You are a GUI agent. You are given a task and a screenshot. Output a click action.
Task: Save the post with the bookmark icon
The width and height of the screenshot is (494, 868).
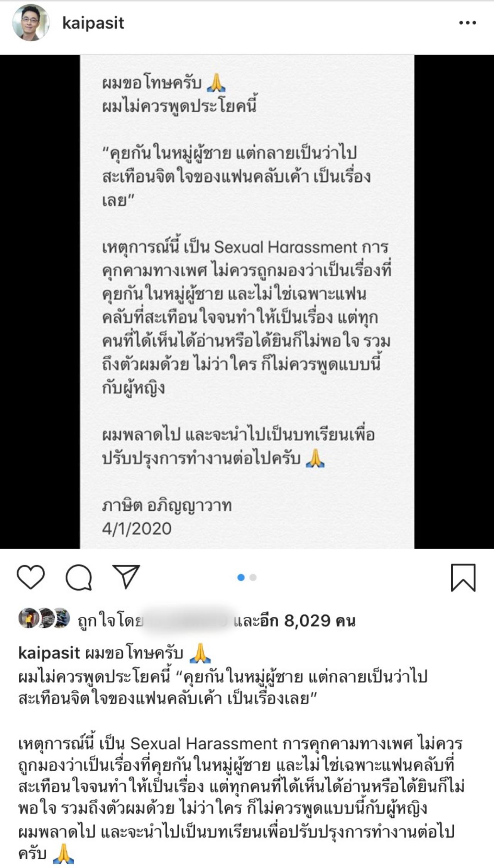463,578
